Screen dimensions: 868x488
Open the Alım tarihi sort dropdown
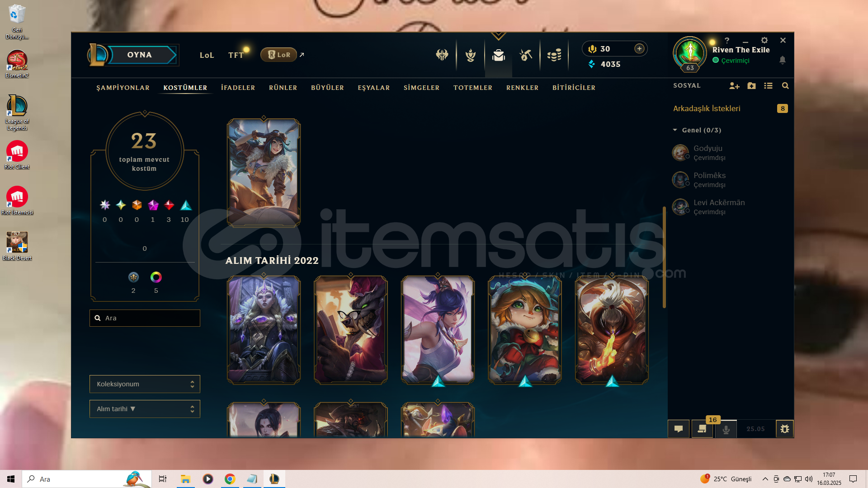pos(145,409)
